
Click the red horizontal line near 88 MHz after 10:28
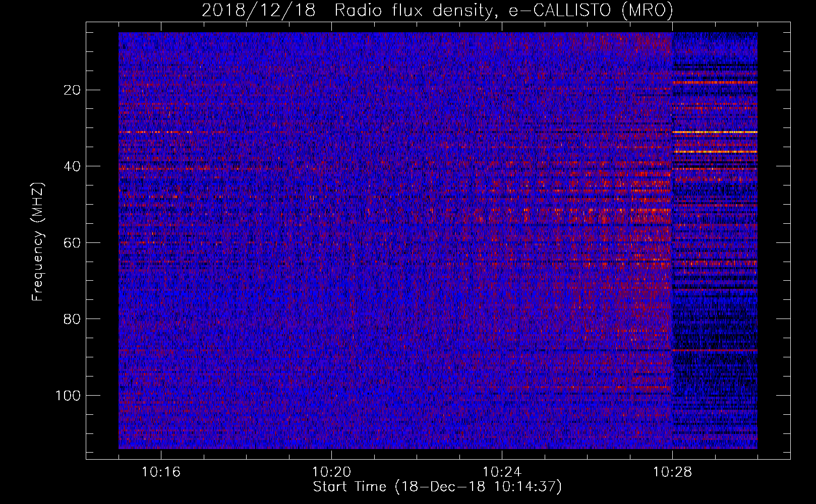pyautogui.click(x=715, y=350)
